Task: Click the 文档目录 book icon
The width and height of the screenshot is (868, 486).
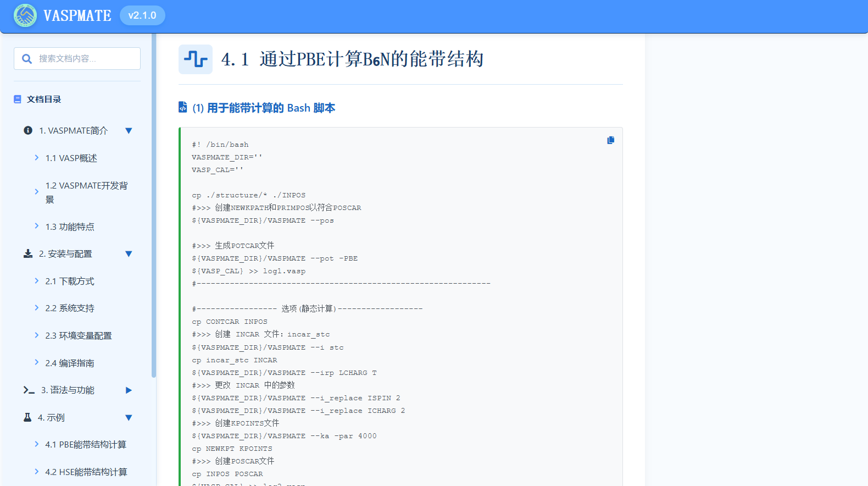Action: (x=18, y=100)
